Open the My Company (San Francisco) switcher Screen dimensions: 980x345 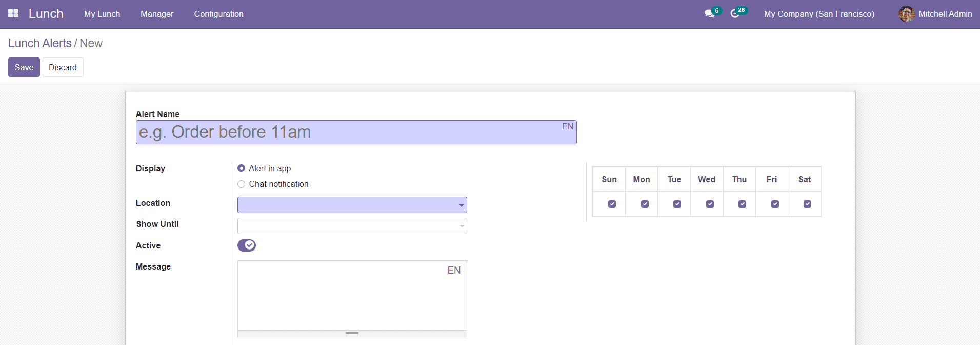point(818,14)
